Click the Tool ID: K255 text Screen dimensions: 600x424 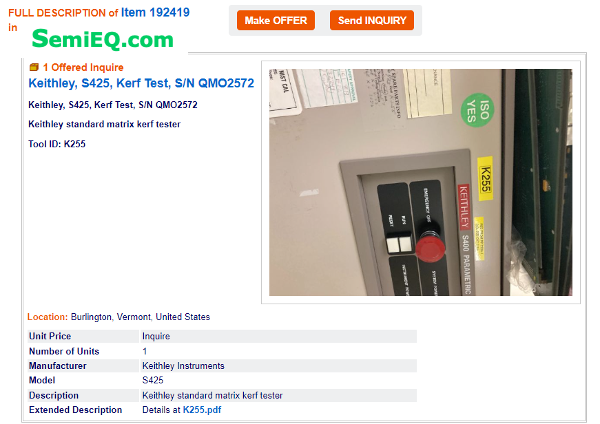pos(57,144)
